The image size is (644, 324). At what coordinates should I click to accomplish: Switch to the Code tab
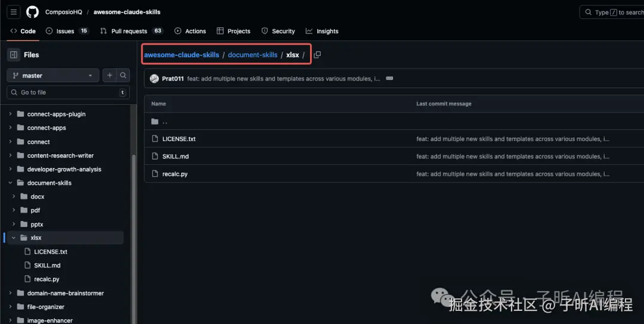23,31
